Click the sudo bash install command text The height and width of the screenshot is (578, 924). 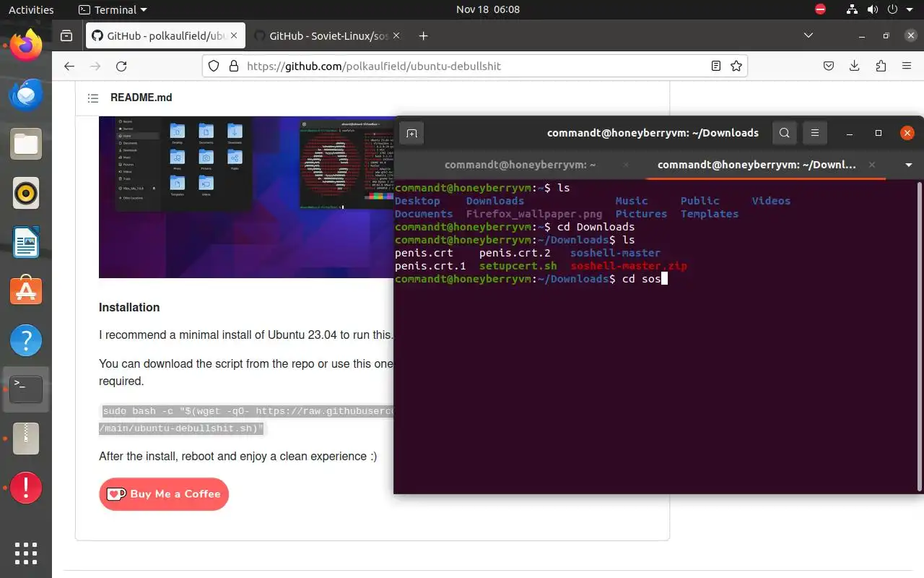246,420
